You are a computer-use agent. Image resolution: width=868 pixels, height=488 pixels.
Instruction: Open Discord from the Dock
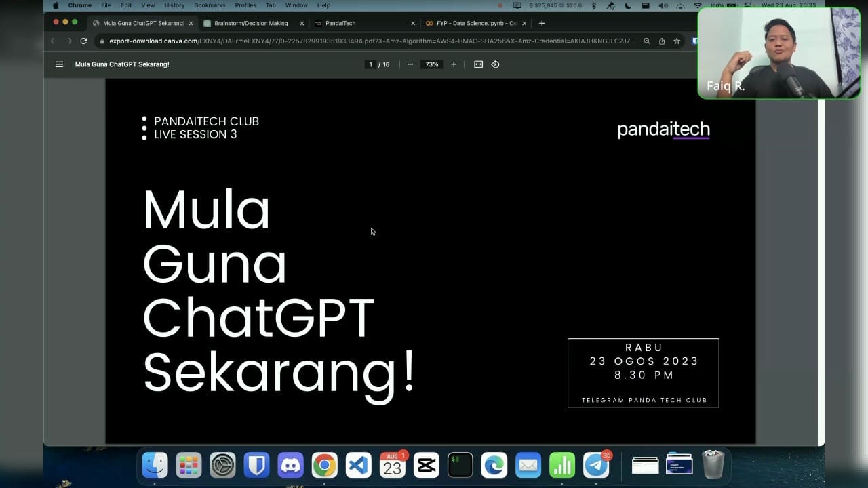(x=290, y=465)
